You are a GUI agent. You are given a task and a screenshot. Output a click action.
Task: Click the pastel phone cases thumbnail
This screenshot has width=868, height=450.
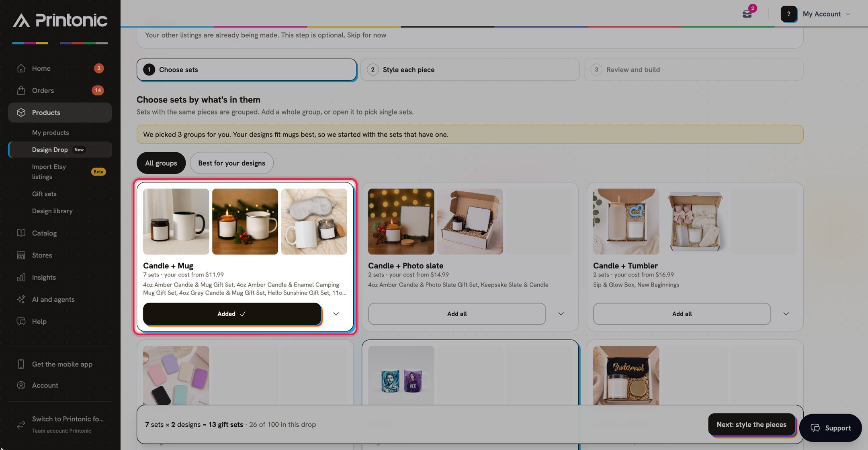click(176, 375)
